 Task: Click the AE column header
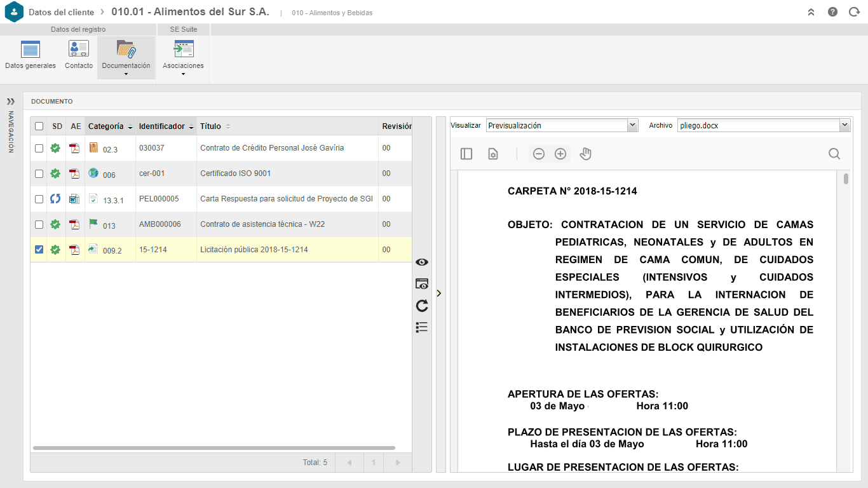(76, 126)
